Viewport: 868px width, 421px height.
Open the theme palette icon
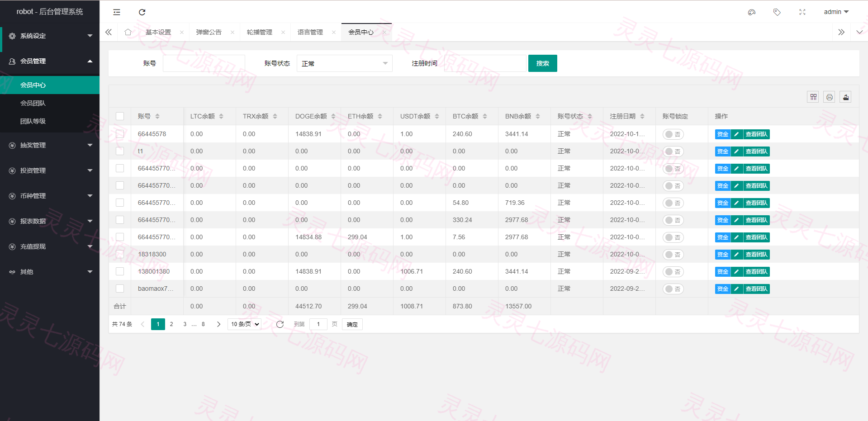(x=752, y=12)
